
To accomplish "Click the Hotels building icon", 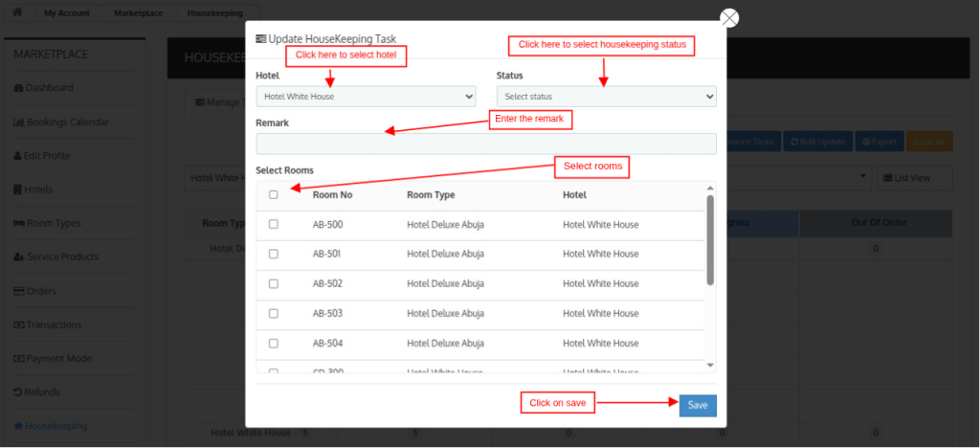I will click(x=17, y=190).
